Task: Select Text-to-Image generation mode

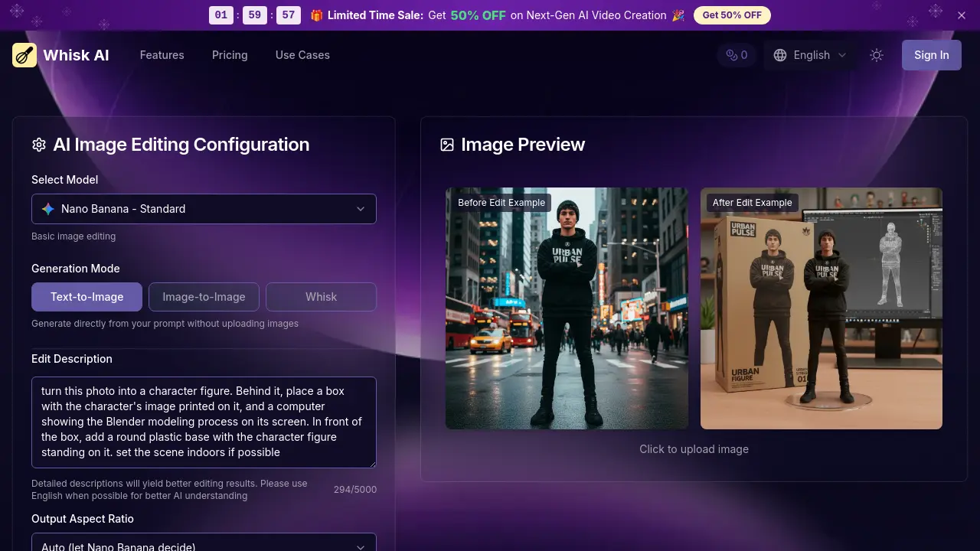Action: tap(87, 297)
